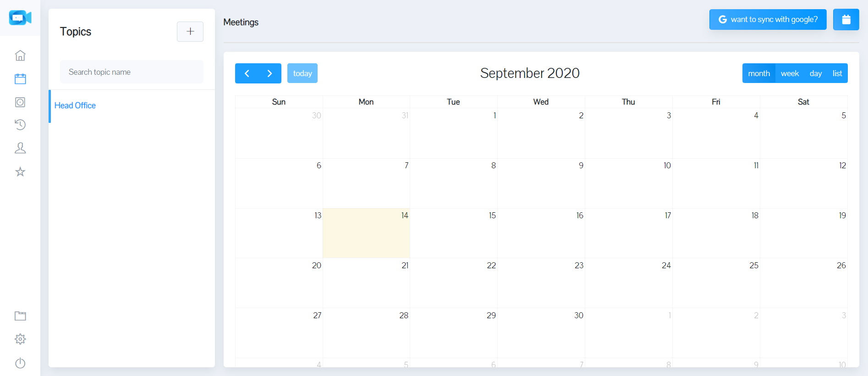Viewport: 868px width, 376px height.
Task: Click the power logout icon
Action: coord(20,363)
